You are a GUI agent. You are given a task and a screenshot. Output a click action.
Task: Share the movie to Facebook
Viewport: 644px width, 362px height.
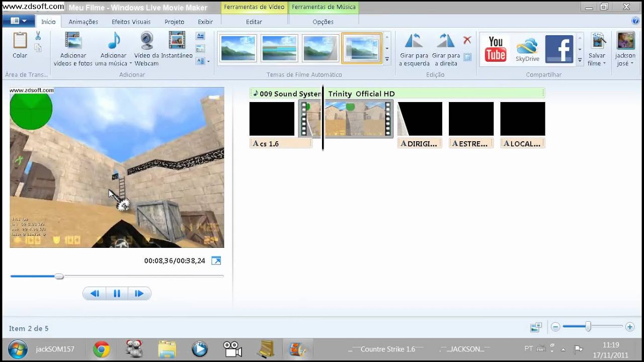coord(559,49)
